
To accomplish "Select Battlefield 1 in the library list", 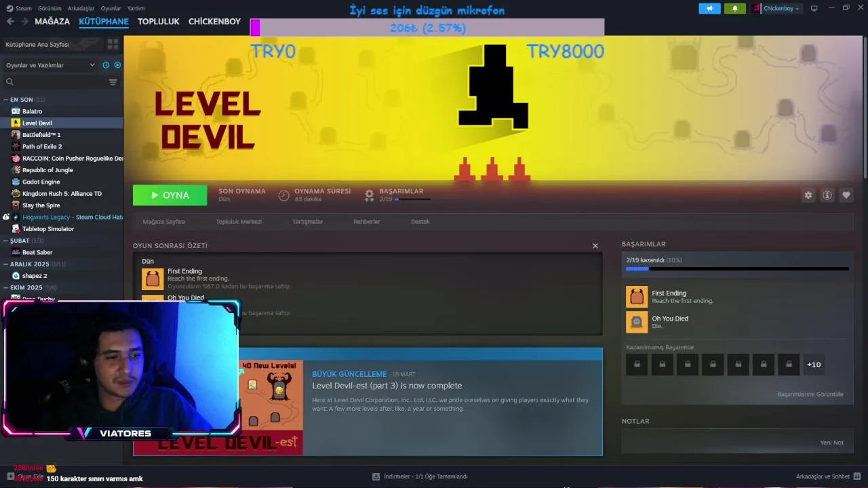I will coord(62,135).
